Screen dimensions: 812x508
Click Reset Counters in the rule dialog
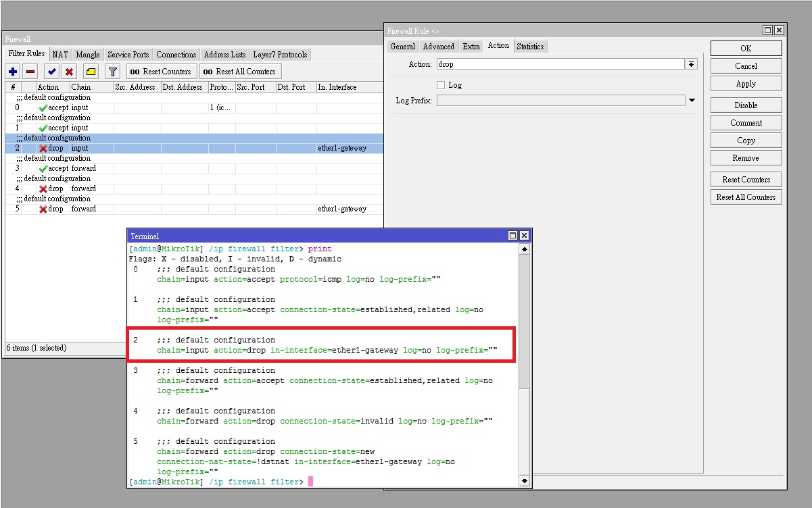[x=746, y=180]
